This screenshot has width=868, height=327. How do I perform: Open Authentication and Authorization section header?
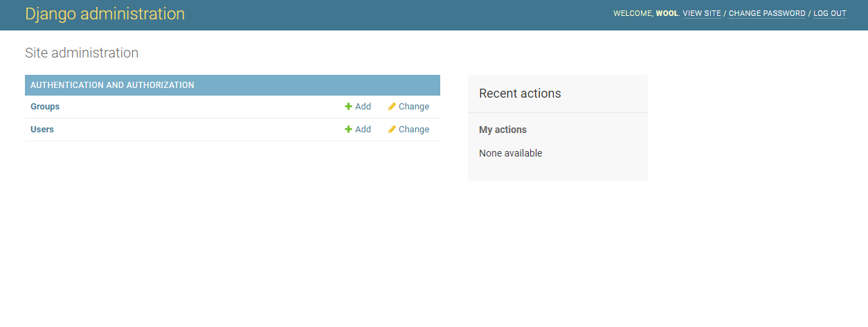[112, 85]
